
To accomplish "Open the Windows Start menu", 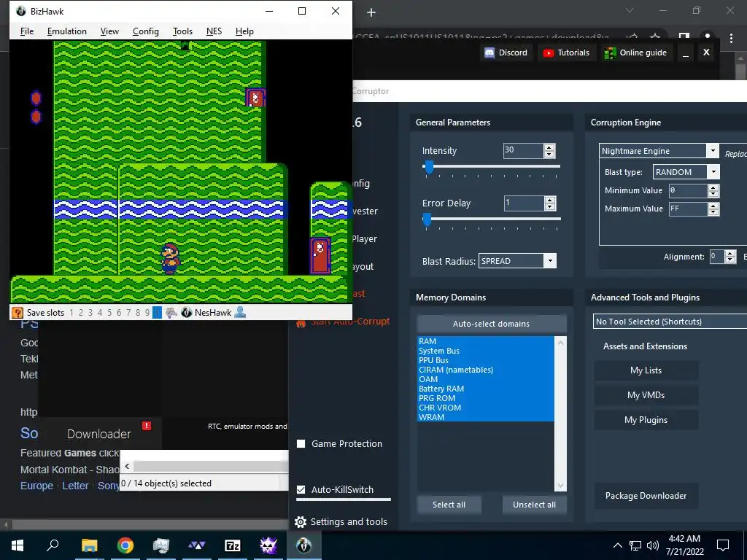I will click(18, 545).
